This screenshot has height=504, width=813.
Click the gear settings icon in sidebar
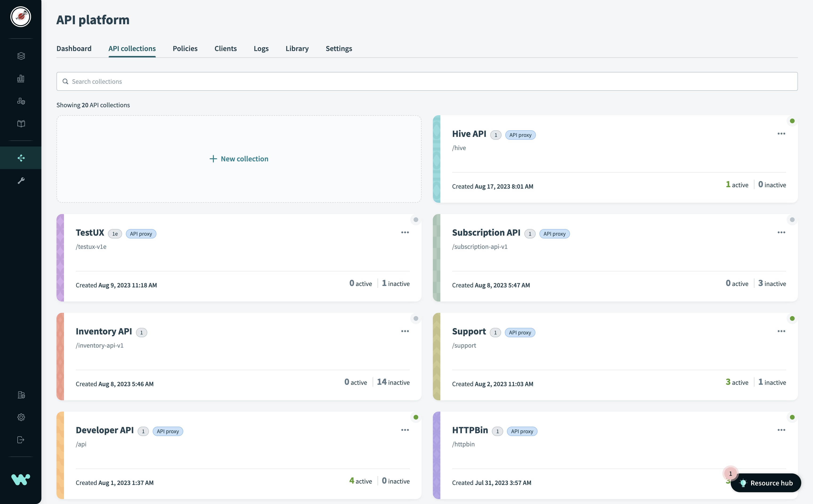[x=21, y=417]
